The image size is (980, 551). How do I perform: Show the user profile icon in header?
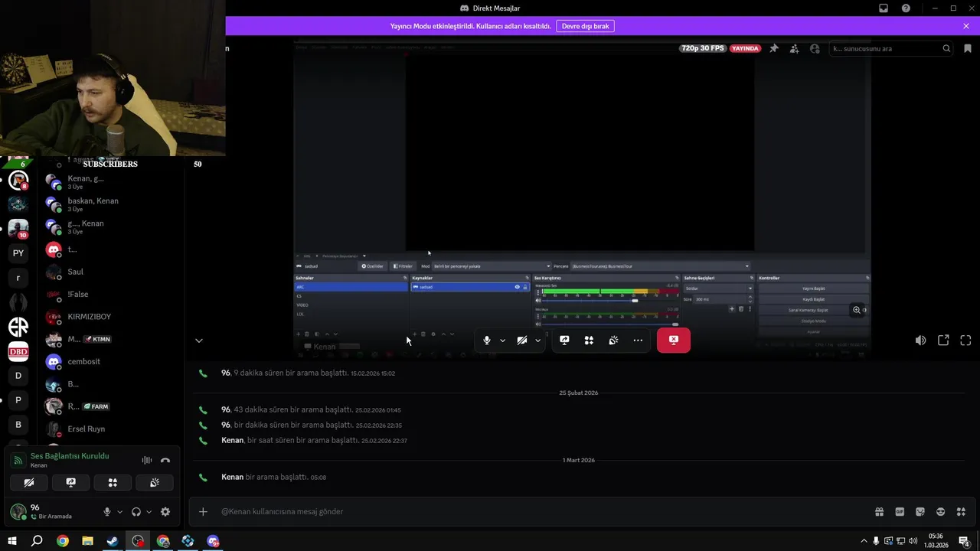coord(815,48)
